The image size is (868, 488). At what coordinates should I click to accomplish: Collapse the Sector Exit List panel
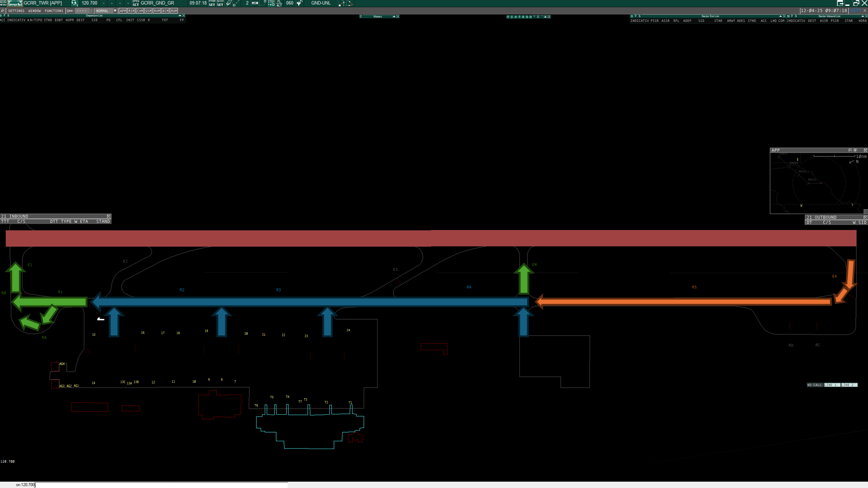pyautogui.click(x=781, y=16)
